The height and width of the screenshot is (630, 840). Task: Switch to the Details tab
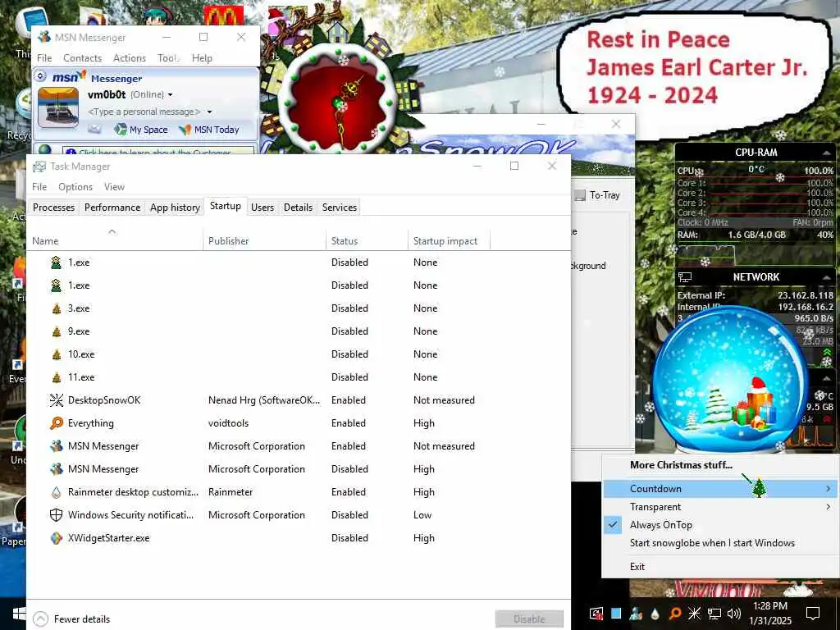coord(298,208)
